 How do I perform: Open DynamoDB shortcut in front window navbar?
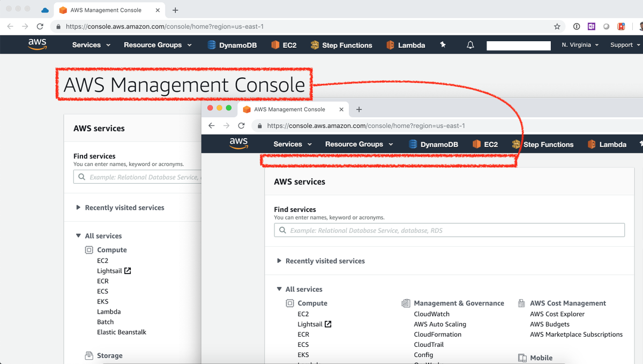(433, 144)
